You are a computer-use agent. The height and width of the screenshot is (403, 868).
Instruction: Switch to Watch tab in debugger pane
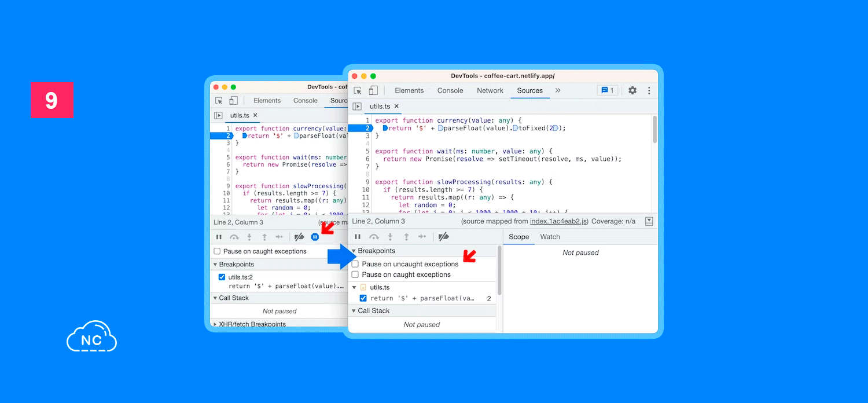point(550,237)
